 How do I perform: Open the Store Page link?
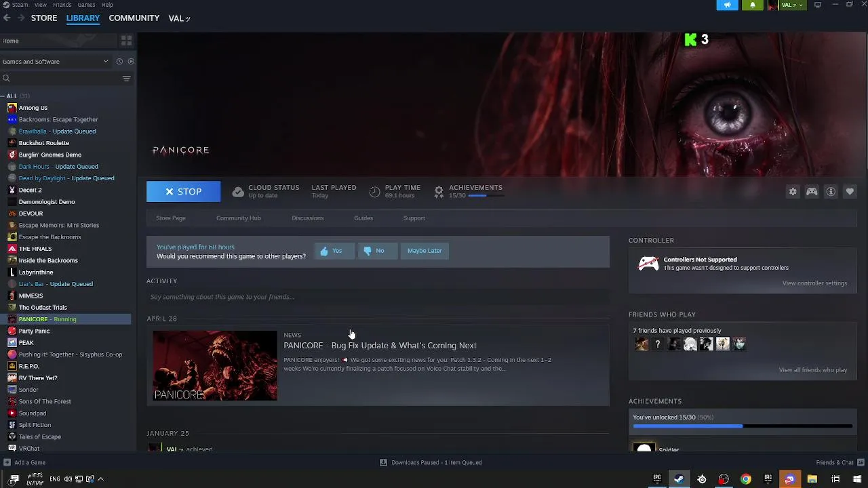(x=171, y=218)
